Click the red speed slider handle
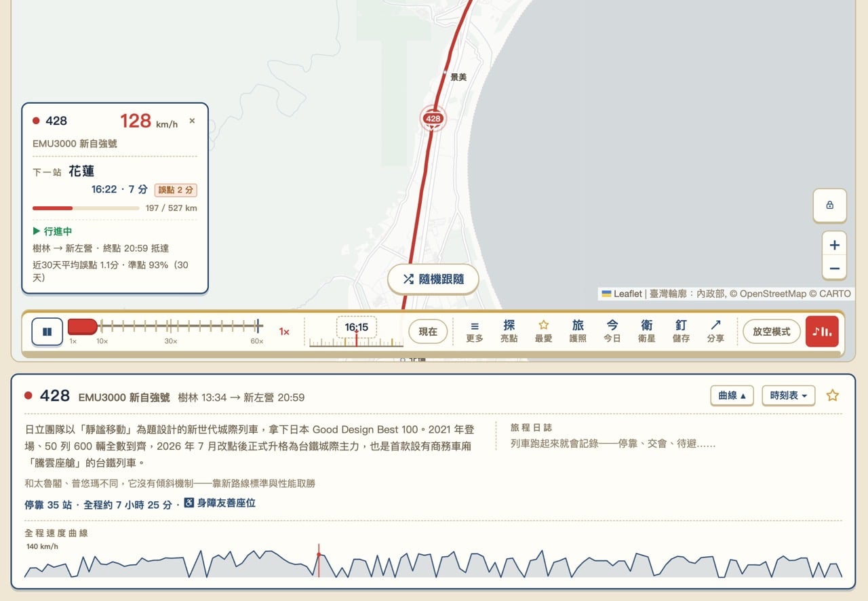The width and height of the screenshot is (868, 601). (x=83, y=326)
